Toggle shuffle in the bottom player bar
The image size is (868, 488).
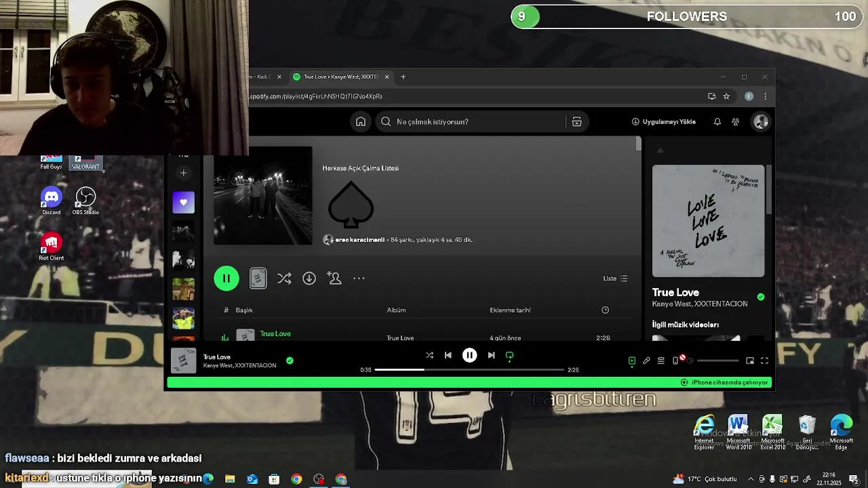pos(429,355)
